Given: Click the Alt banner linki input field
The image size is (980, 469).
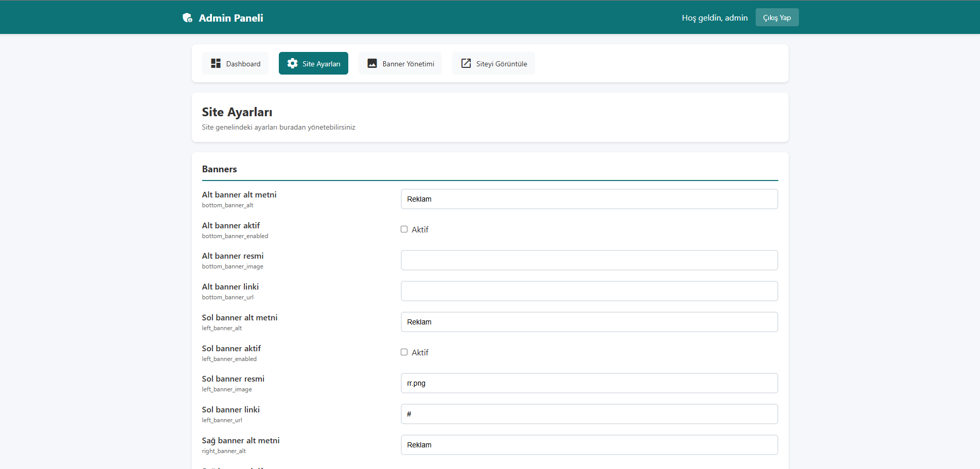Looking at the screenshot, I should 589,291.
